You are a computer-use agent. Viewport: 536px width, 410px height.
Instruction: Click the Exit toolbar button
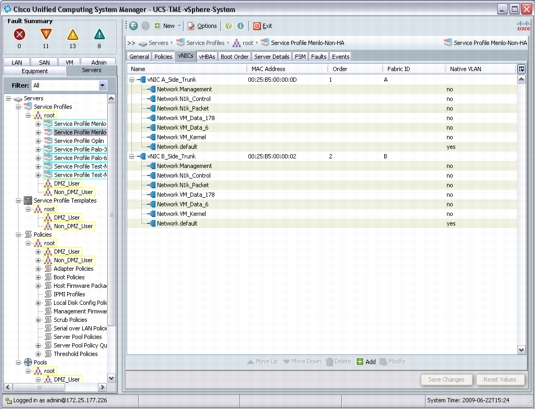263,26
